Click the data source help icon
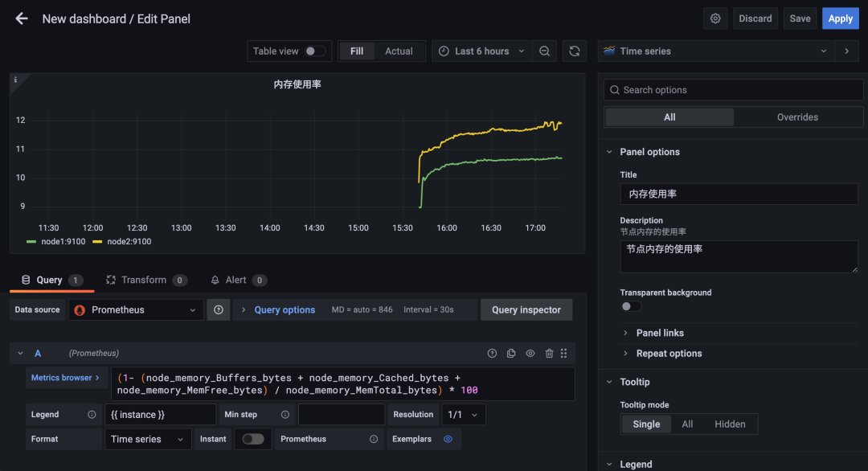 tap(219, 310)
